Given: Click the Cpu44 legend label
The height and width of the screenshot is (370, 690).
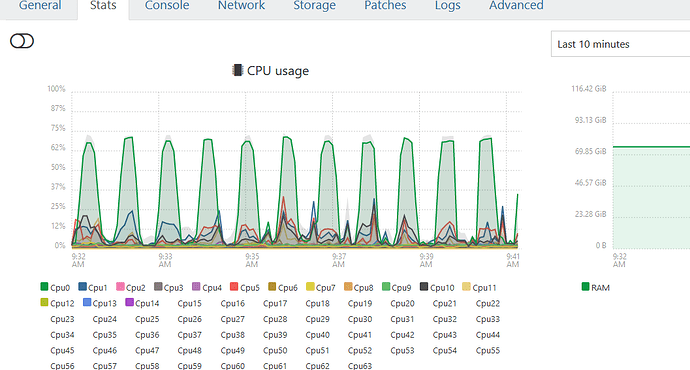Looking at the screenshot, I should (x=488, y=335).
